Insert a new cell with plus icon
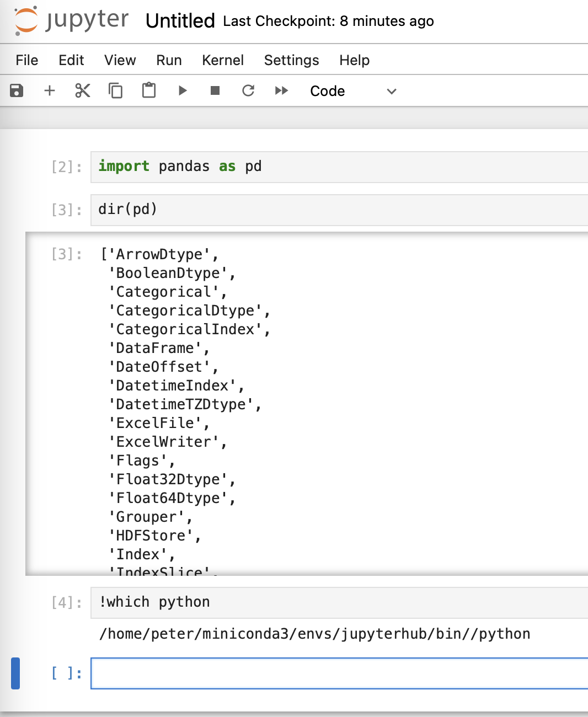This screenshot has width=588, height=717. (50, 90)
